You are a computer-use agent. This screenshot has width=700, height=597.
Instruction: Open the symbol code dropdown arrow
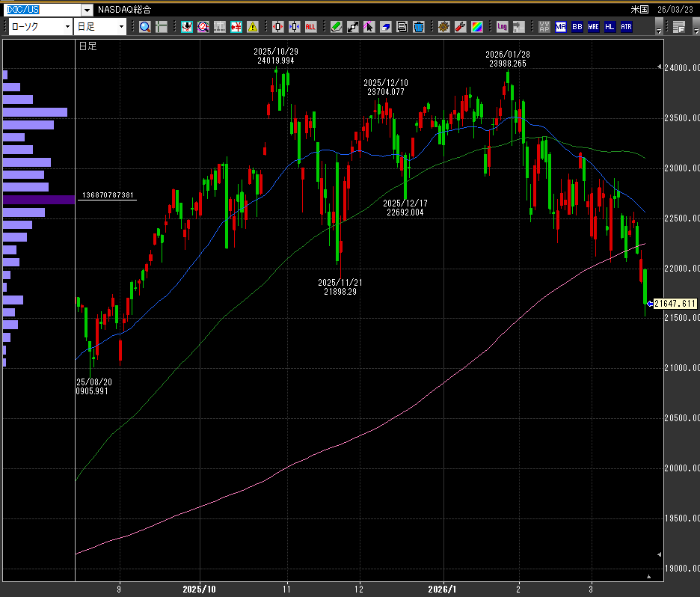tap(87, 10)
